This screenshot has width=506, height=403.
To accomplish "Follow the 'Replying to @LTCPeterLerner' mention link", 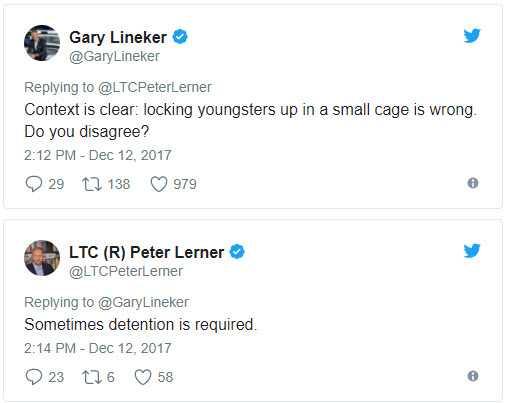I will pyautogui.click(x=155, y=87).
